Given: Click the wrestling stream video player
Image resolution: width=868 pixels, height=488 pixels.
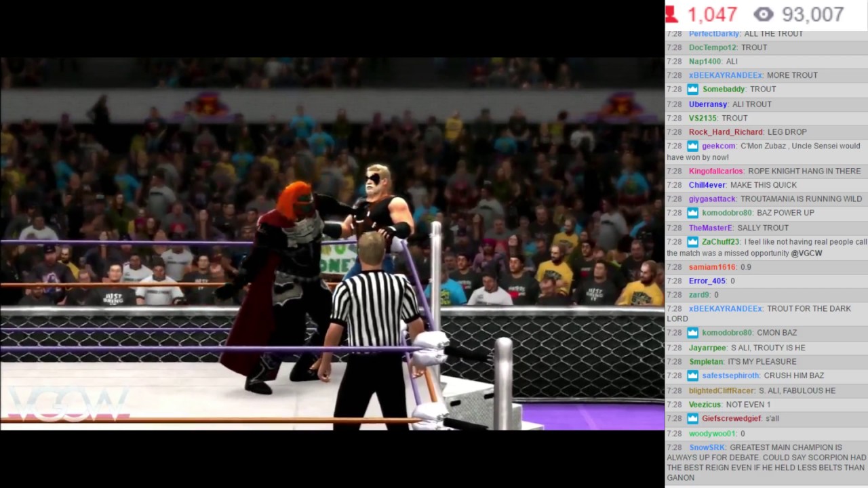Looking at the screenshot, I should click(332, 244).
